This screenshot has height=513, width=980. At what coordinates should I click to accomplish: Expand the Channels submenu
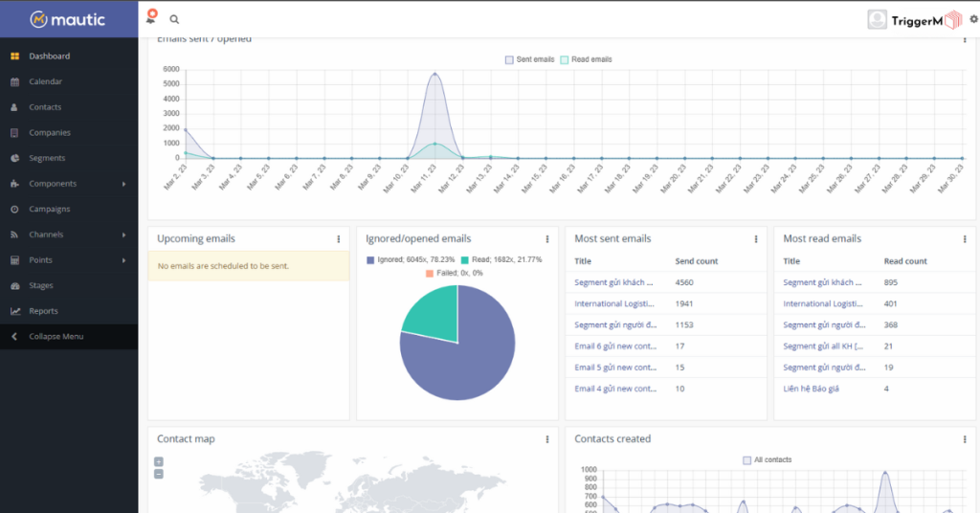[123, 234]
